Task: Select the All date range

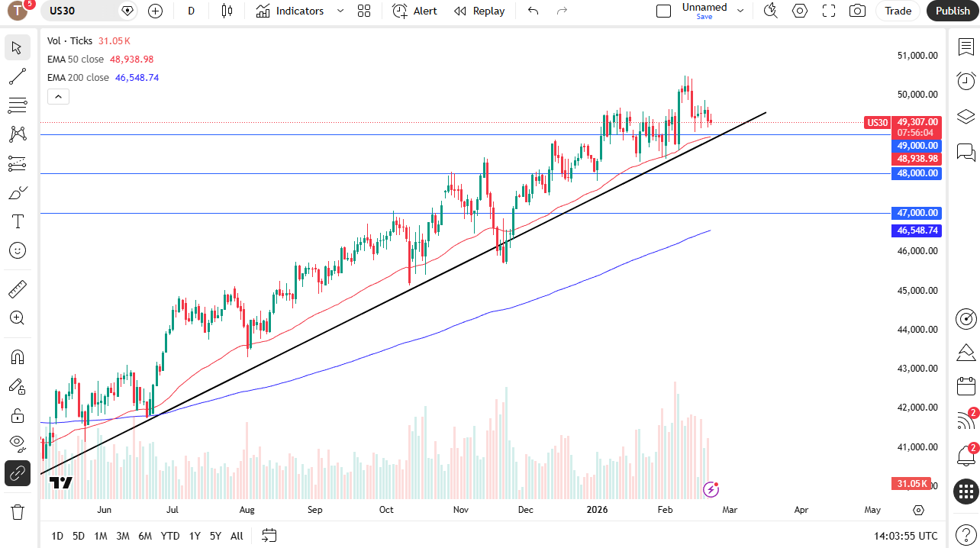Action: (x=237, y=536)
